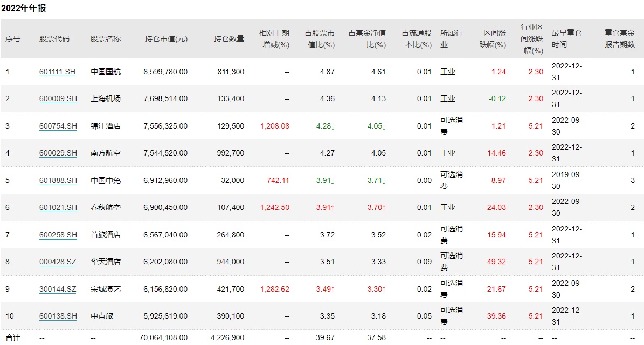Click the 持仓市值(元) column header
Image resolution: width=644 pixels, height=345 pixels.
click(x=166, y=39)
